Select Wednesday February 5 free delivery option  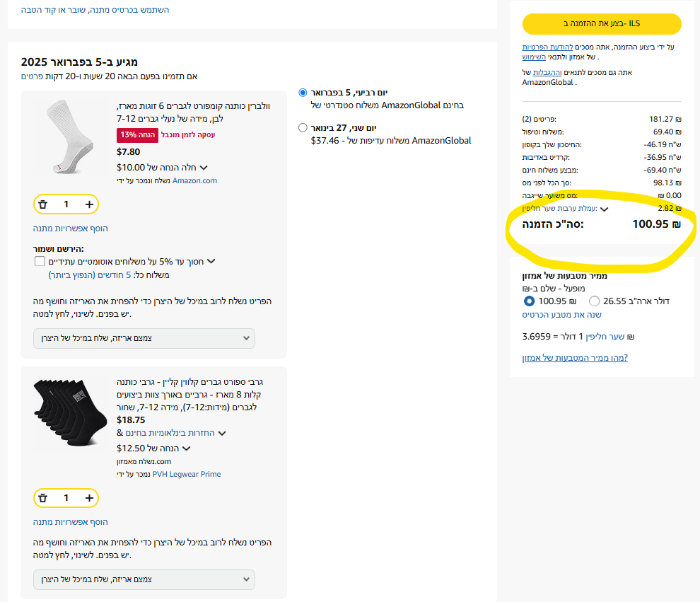click(303, 93)
